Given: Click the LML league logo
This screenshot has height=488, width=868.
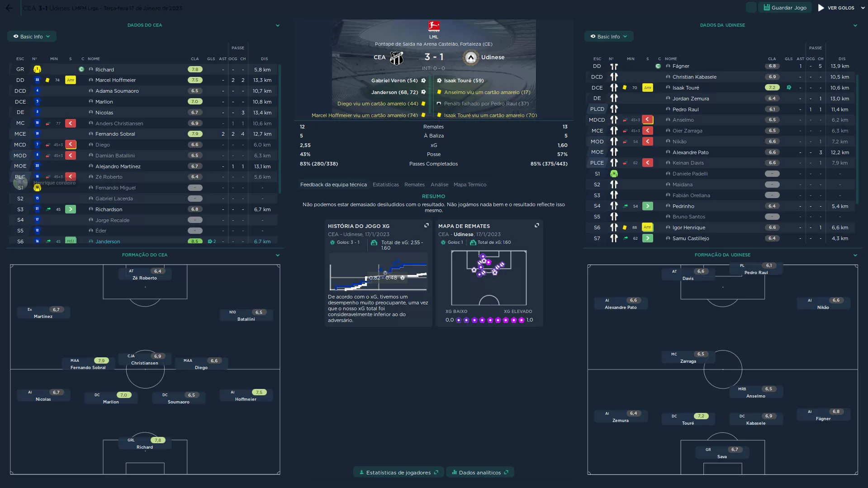Looking at the screenshot, I should point(434,27).
